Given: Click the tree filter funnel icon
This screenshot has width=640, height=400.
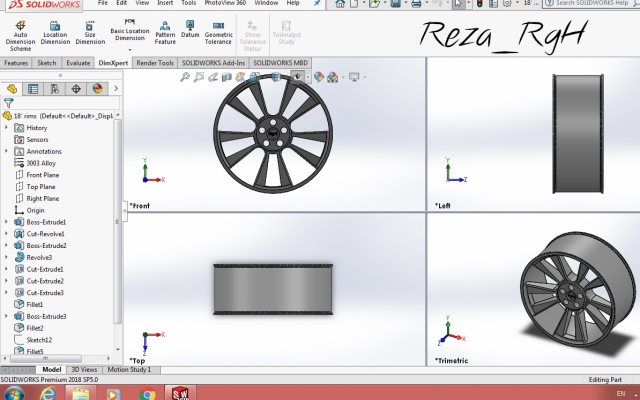Looking at the screenshot, I should (8, 103).
